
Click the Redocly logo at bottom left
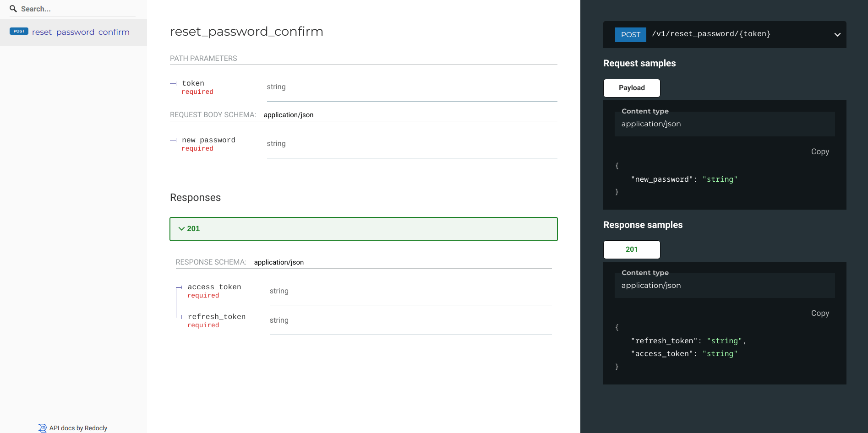[42, 428]
